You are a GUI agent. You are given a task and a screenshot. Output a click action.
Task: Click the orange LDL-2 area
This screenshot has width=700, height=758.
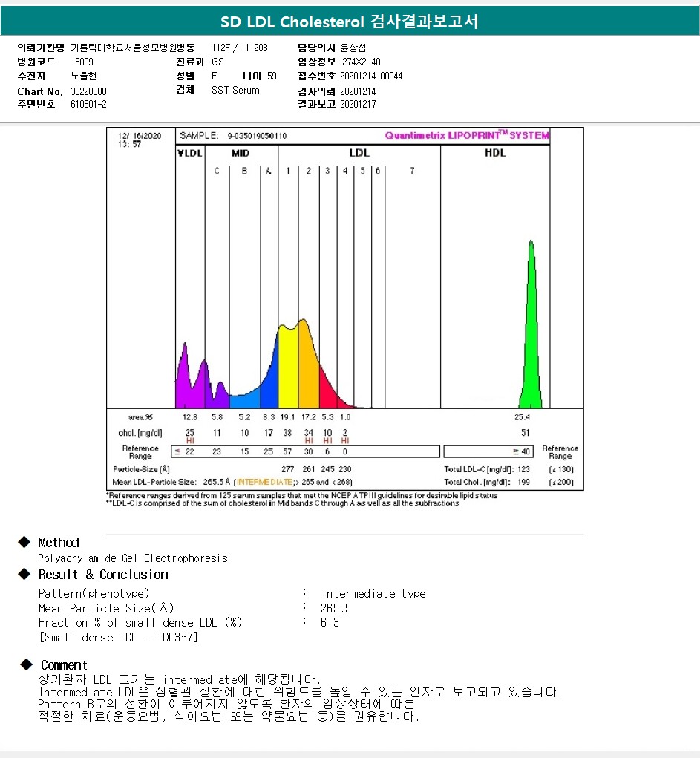[308, 367]
